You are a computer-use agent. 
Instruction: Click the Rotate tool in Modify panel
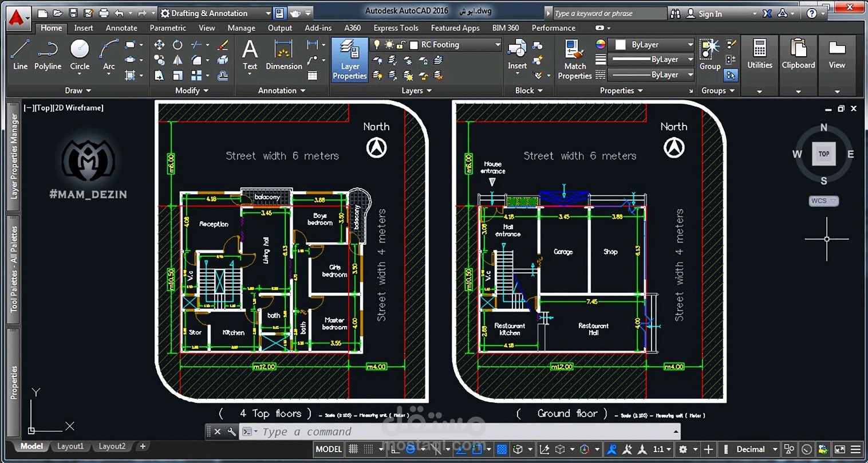coord(177,45)
